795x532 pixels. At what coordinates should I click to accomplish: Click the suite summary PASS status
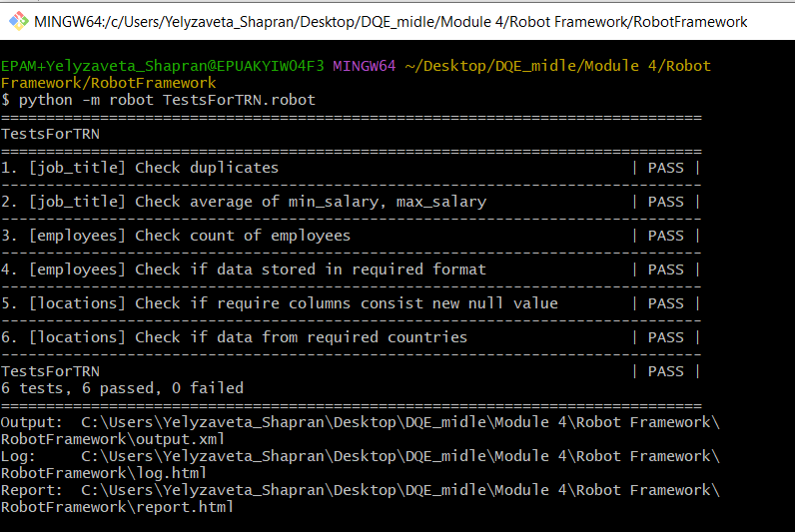(666, 371)
